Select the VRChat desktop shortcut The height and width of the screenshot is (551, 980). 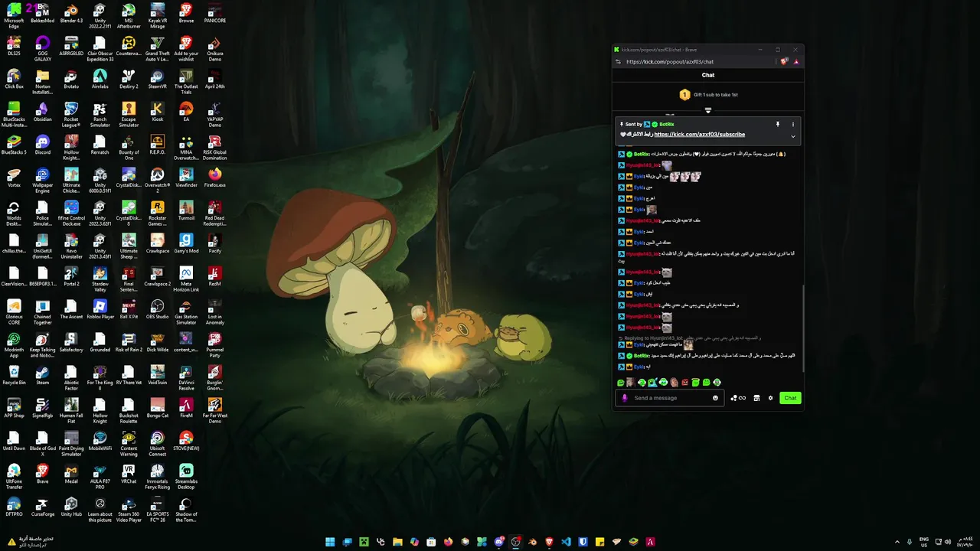pyautogui.click(x=129, y=474)
